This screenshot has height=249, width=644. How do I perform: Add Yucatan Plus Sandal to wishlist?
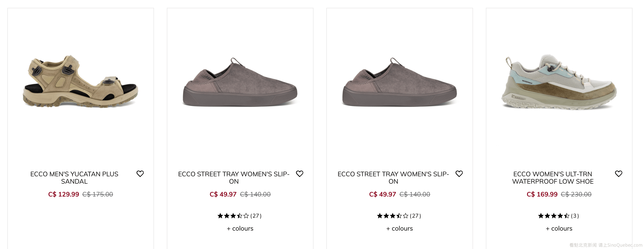140,174
